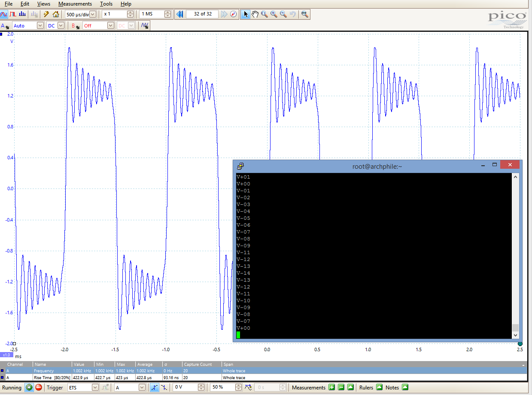Toggle the Rulers legend icon
532x395 pixels.
point(379,387)
